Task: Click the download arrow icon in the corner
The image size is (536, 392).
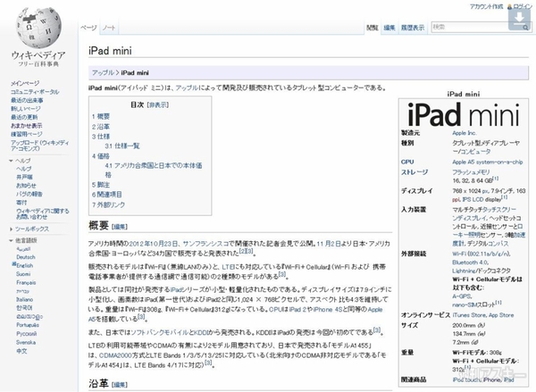Action: [x=519, y=18]
